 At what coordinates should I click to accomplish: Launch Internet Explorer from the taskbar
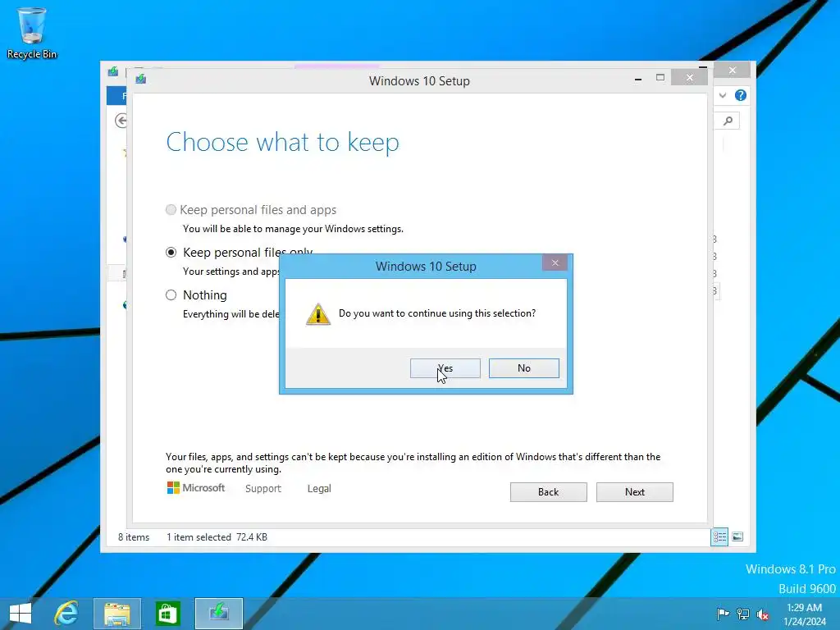tap(66, 614)
